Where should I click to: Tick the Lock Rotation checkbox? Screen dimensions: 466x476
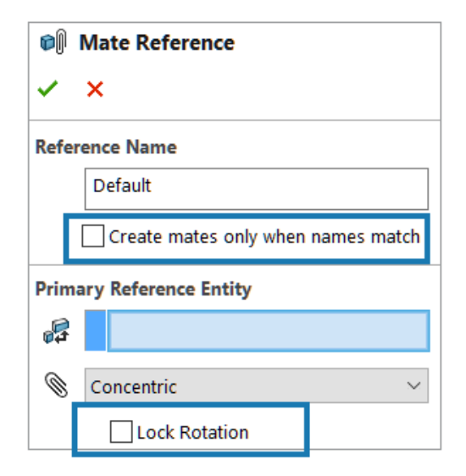(121, 431)
